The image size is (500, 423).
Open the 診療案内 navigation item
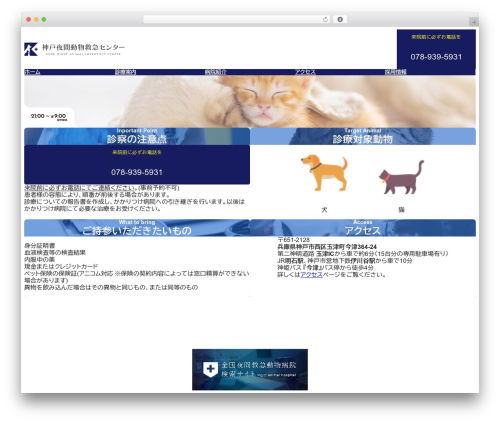pyautogui.click(x=125, y=72)
